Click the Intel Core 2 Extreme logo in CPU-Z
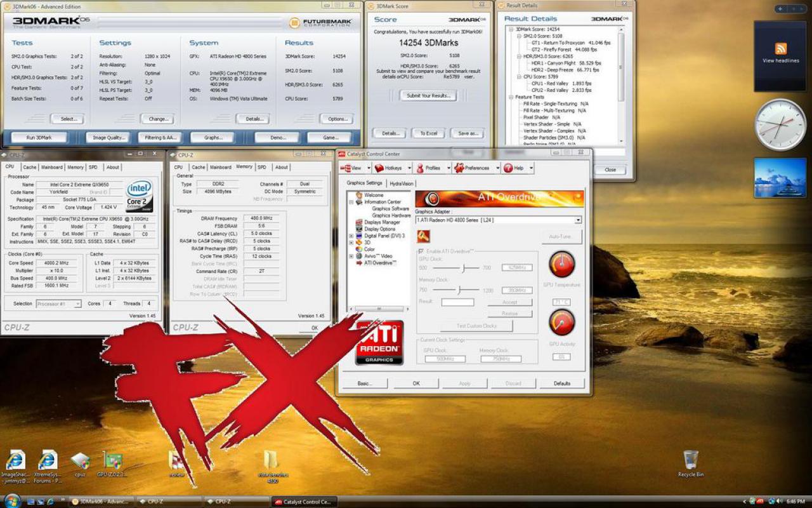This screenshot has height=508, width=812. pyautogui.click(x=140, y=196)
